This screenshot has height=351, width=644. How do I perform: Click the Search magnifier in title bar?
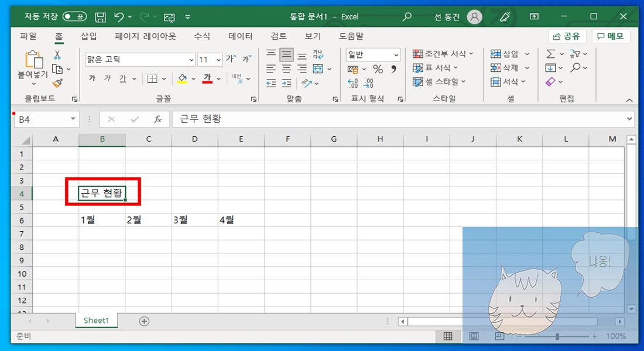pyautogui.click(x=407, y=17)
